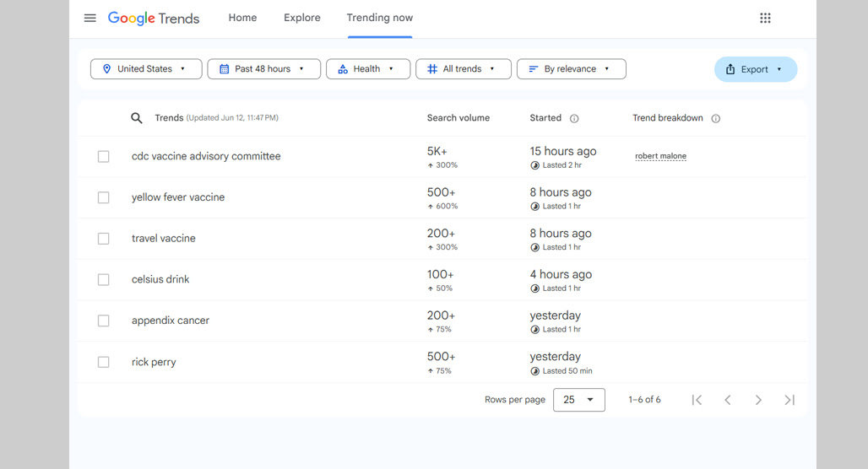Open the Health category dropdown
Screen dimensions: 868x469
[x=368, y=69]
